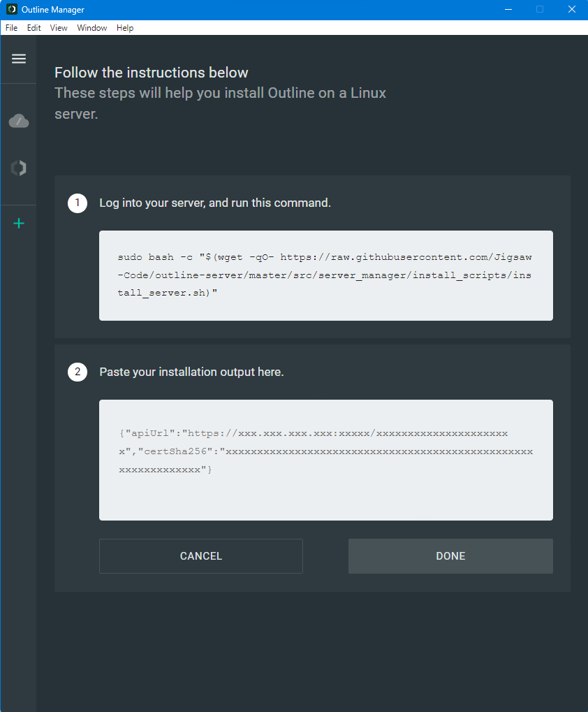
Task: Click the step 2 numbered circle
Action: tap(78, 372)
